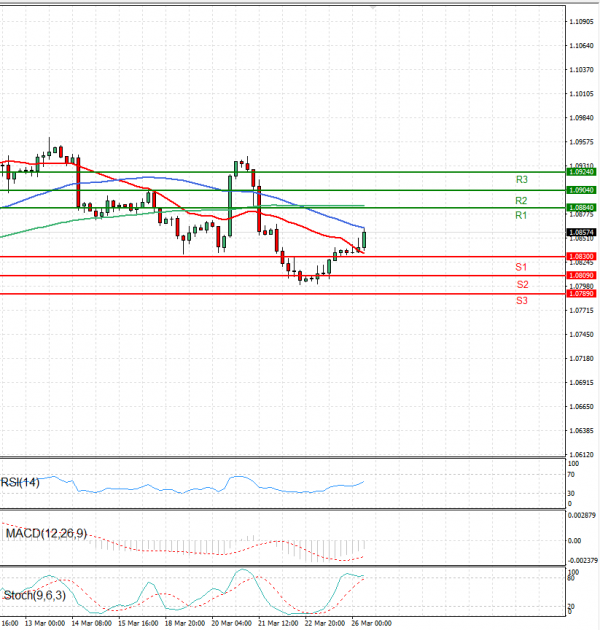The width and height of the screenshot is (600, 630).
Task: Click the MACD(12,26,9) indicator label
Action: click(46, 534)
